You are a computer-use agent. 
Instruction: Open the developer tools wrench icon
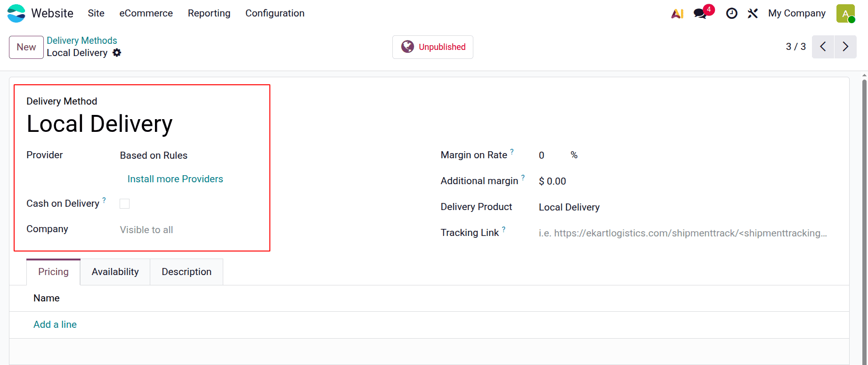point(753,14)
